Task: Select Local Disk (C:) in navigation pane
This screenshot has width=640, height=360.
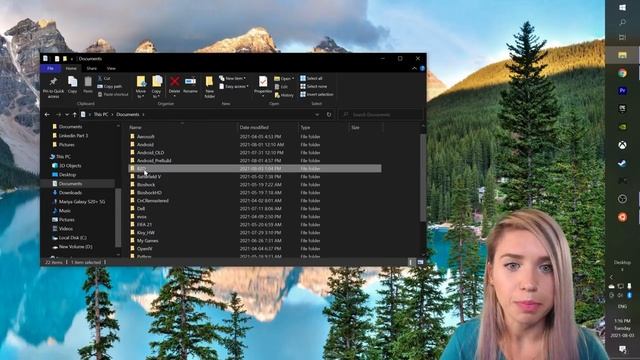Action: click(69, 238)
